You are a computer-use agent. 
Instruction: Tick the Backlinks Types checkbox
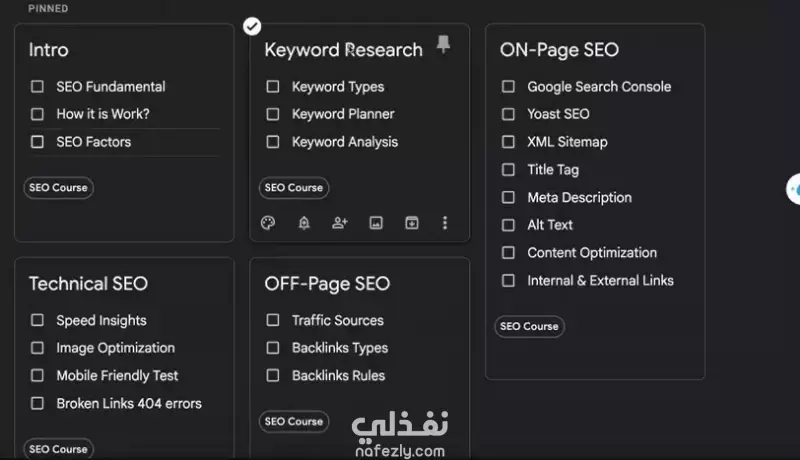coord(273,348)
